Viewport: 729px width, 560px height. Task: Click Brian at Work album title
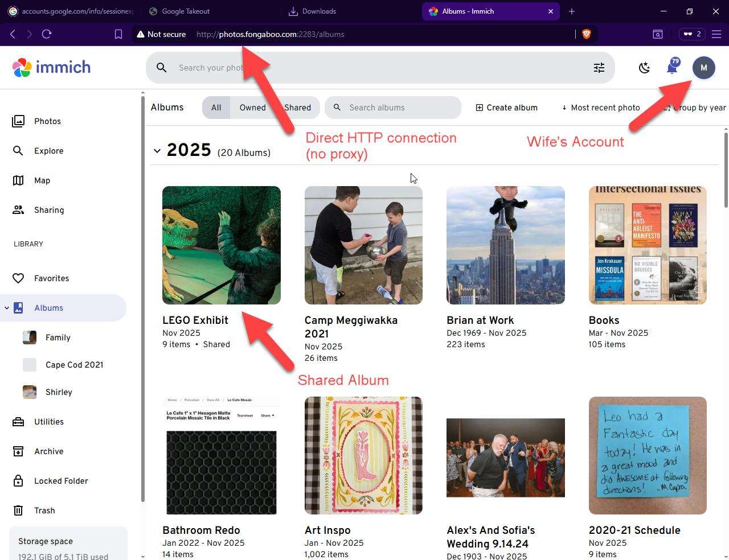click(x=480, y=320)
